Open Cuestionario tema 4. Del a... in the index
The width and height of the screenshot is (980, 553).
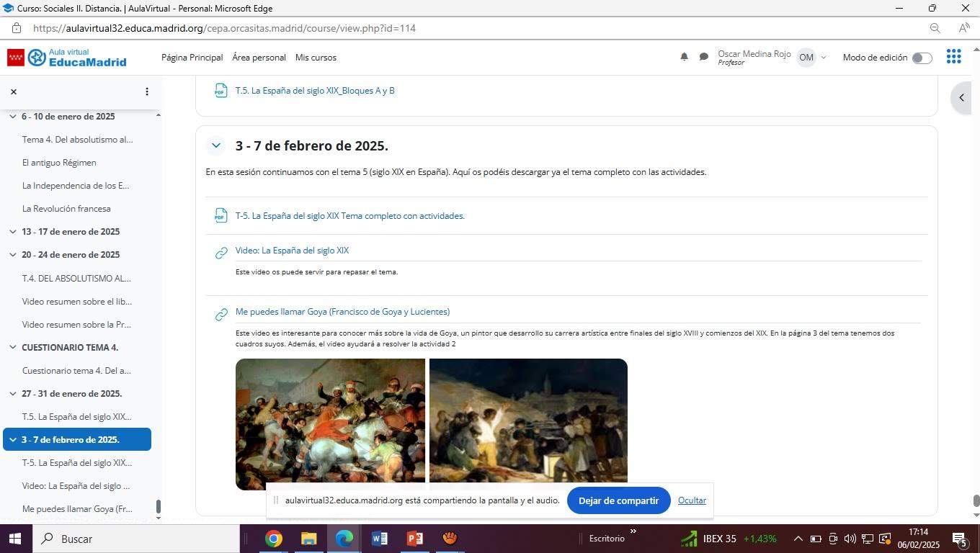76,371
